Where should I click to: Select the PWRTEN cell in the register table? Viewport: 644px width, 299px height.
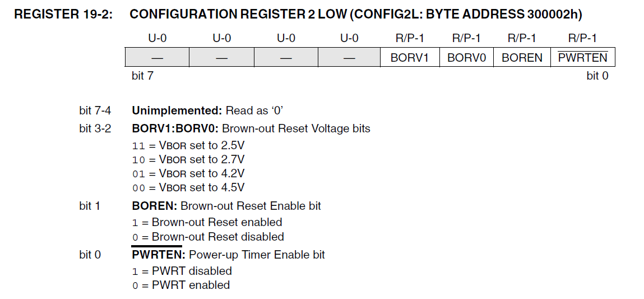pos(583,58)
